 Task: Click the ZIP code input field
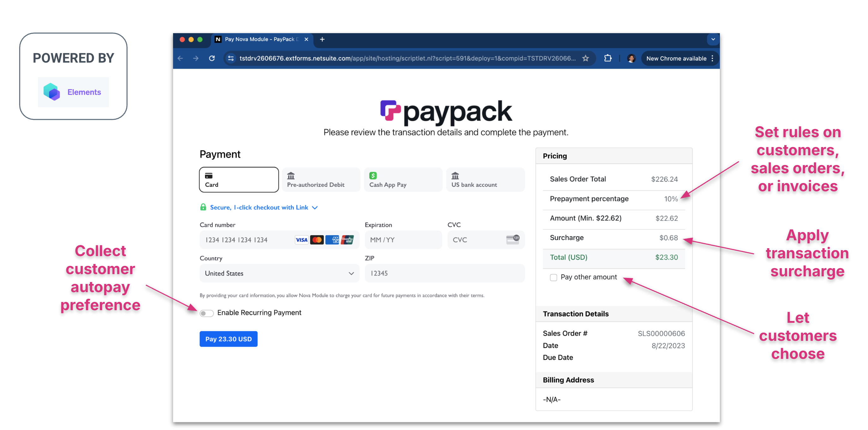click(x=444, y=273)
